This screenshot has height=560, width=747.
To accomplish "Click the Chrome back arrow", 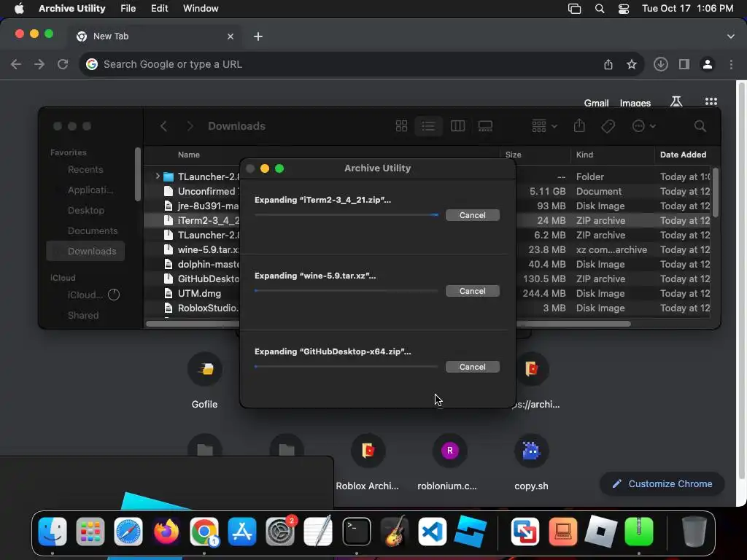I will 16,64.
